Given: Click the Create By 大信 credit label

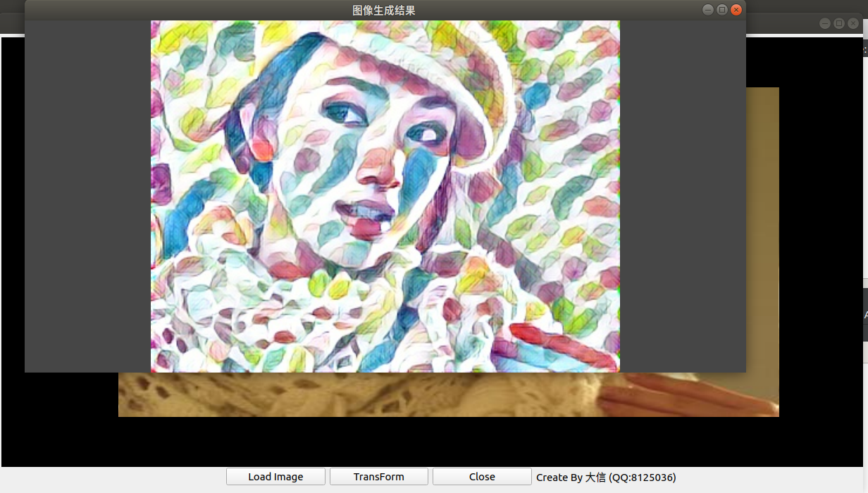Looking at the screenshot, I should click(x=606, y=478).
